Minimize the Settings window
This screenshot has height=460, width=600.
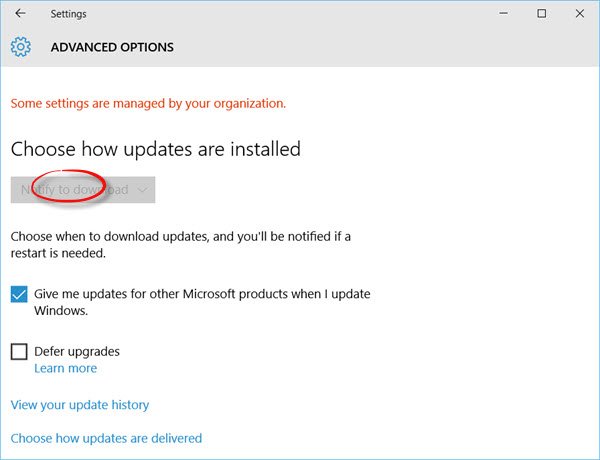(504, 13)
